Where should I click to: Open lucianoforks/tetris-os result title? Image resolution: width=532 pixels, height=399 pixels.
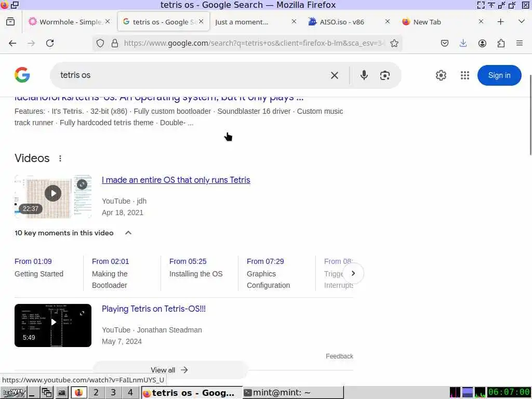click(159, 98)
